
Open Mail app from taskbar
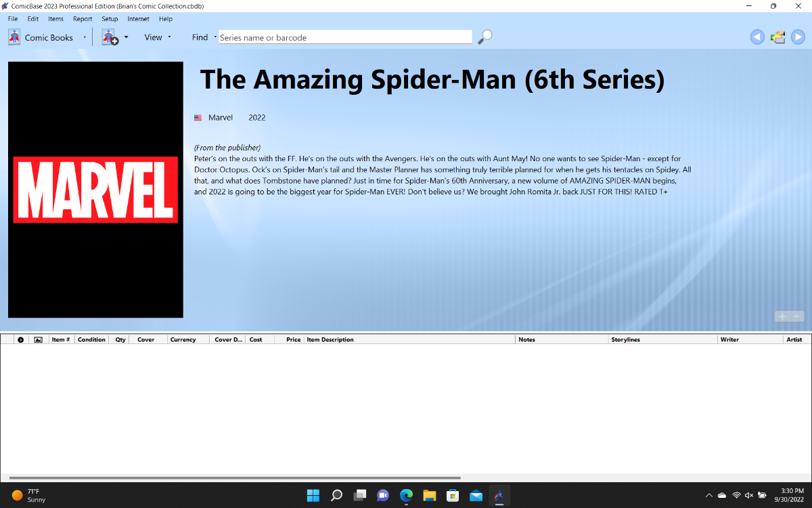pos(476,495)
